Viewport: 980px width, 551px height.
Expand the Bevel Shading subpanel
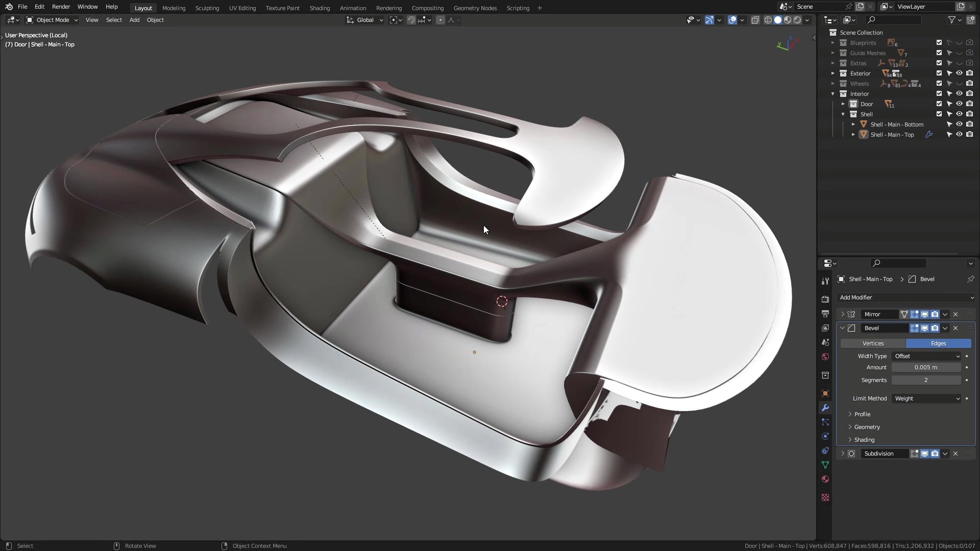[x=863, y=440]
